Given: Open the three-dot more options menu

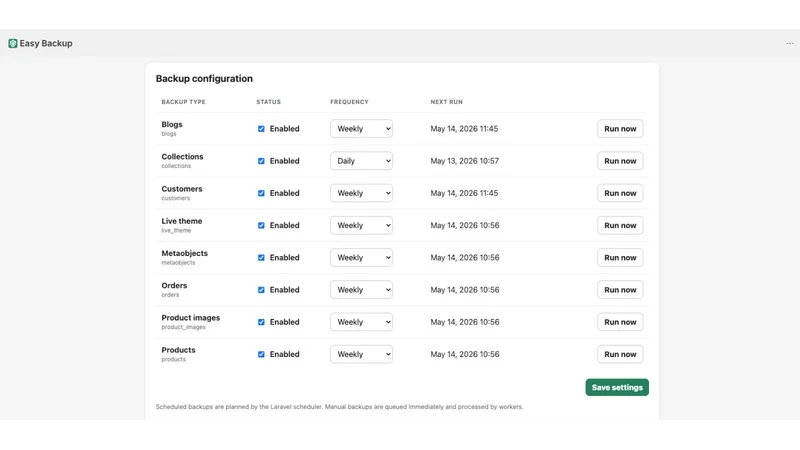Looking at the screenshot, I should tap(789, 43).
